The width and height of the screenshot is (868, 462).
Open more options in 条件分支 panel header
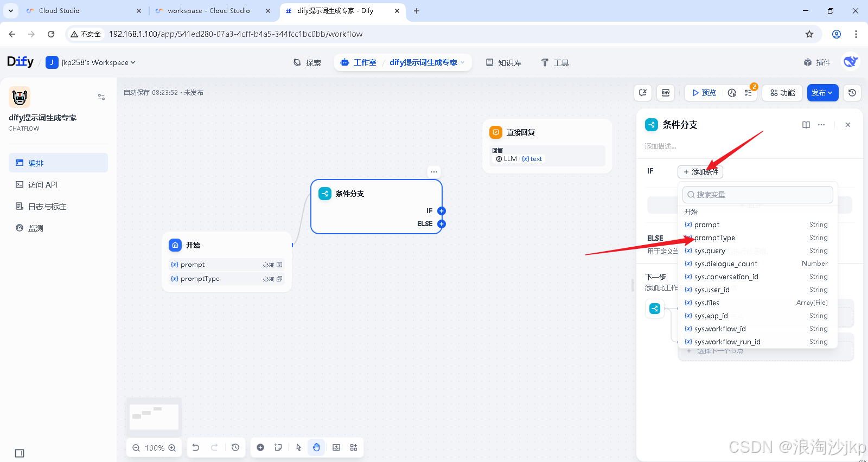[x=821, y=125]
